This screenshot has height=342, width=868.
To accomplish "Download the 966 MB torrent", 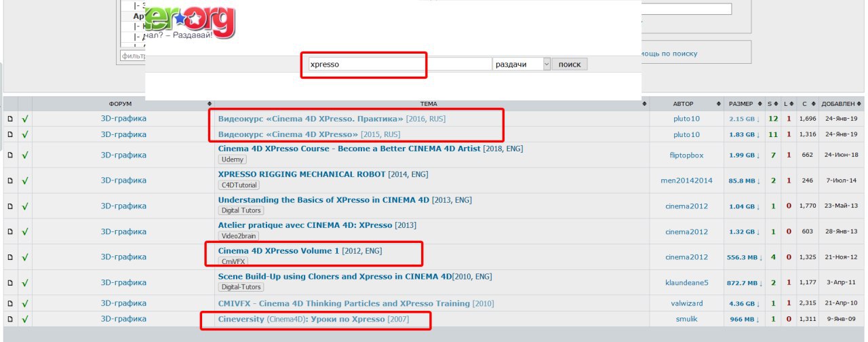I will tap(745, 319).
